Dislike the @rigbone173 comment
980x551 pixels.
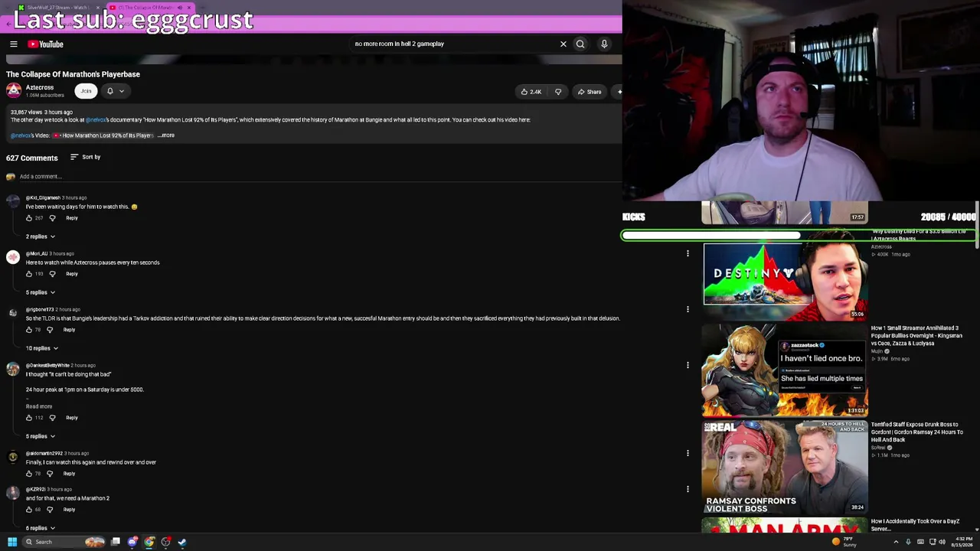pos(50,330)
